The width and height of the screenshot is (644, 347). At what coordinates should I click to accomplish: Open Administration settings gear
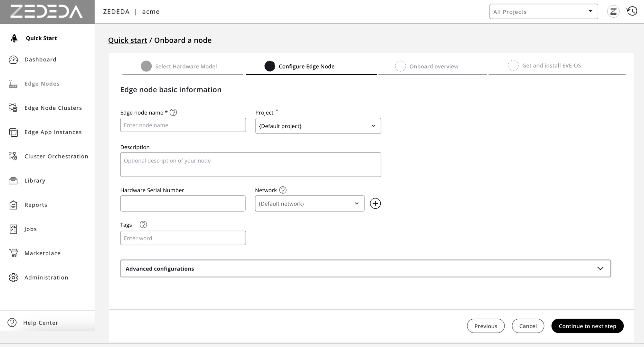[13, 278]
